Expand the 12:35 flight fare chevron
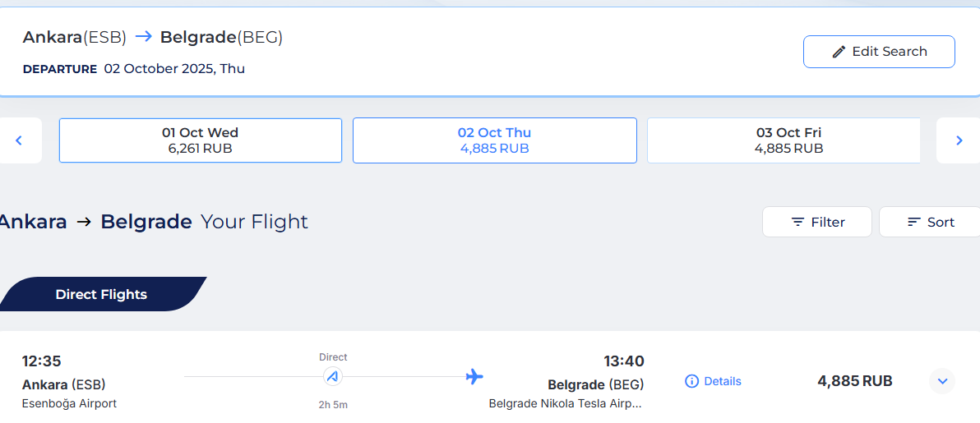 (942, 381)
